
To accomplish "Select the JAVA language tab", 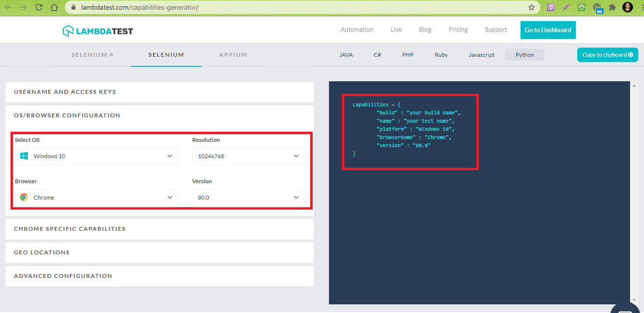I will 346,54.
